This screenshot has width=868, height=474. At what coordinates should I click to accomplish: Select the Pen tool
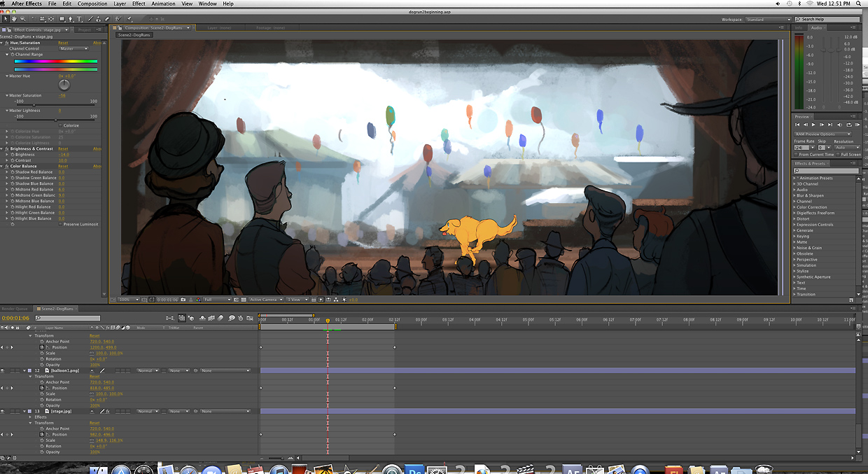click(x=70, y=19)
